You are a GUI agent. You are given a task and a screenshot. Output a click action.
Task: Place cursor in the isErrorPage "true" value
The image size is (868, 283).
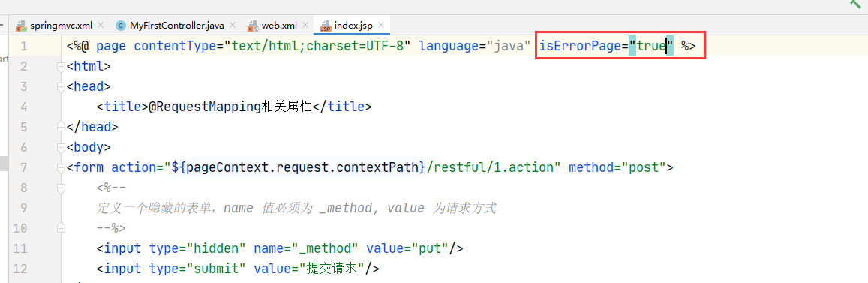(x=651, y=46)
